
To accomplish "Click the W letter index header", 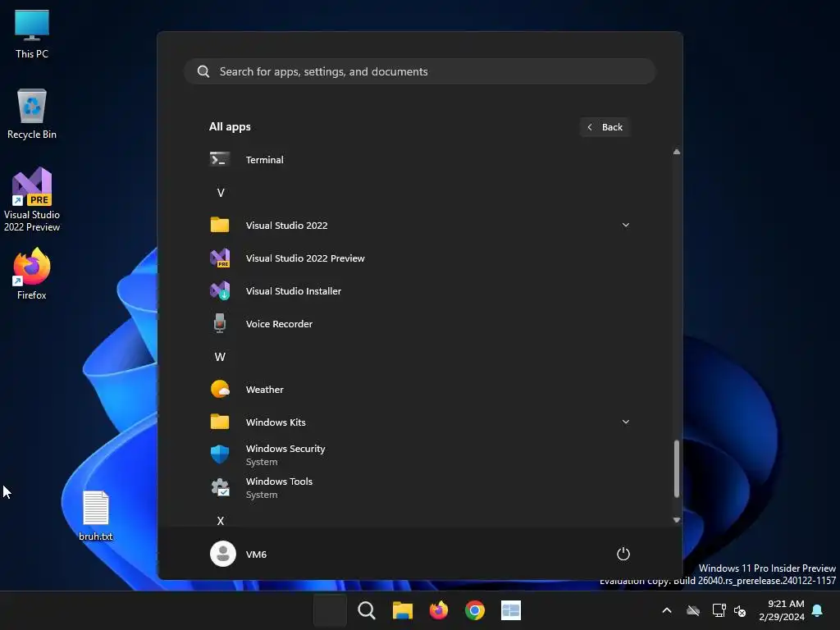I will tap(220, 357).
